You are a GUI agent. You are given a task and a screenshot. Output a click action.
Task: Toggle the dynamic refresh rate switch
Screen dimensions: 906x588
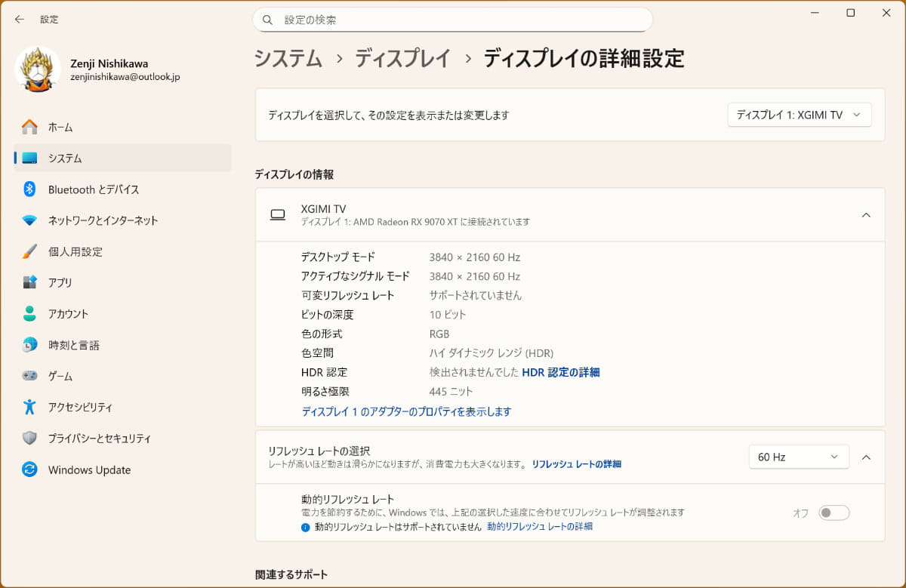tap(834, 513)
